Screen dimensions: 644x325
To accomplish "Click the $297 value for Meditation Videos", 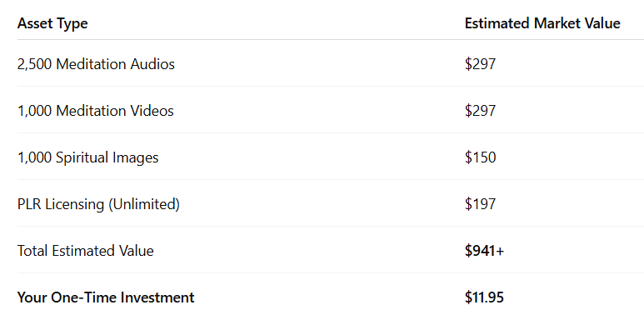I will point(480,111).
